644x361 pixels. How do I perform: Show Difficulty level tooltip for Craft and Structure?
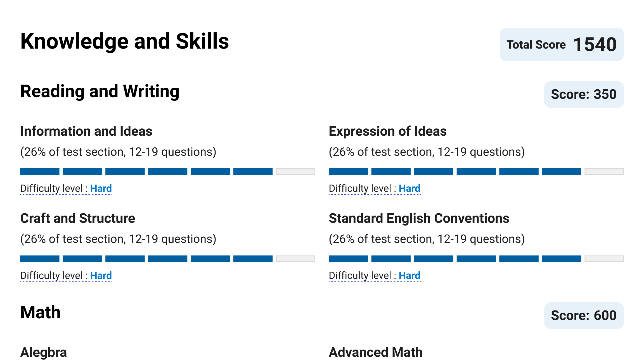[66, 276]
